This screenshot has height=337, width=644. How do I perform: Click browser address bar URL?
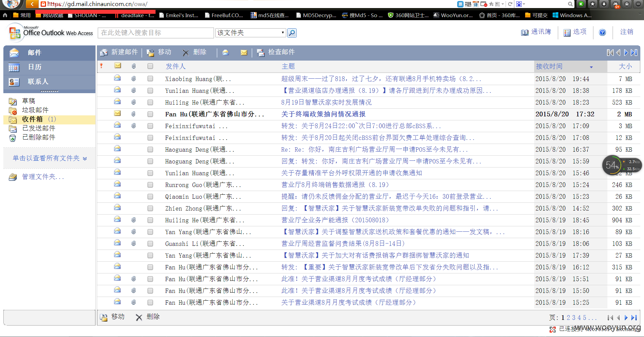click(x=97, y=4)
